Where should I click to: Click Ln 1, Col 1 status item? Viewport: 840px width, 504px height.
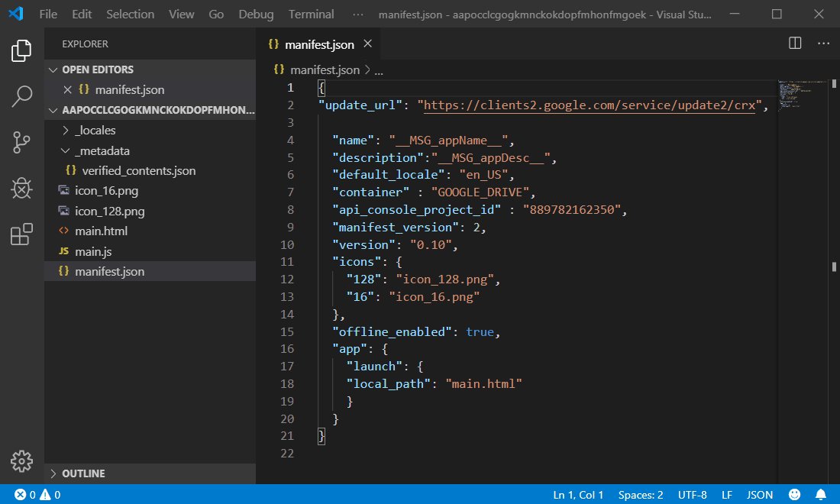click(578, 494)
